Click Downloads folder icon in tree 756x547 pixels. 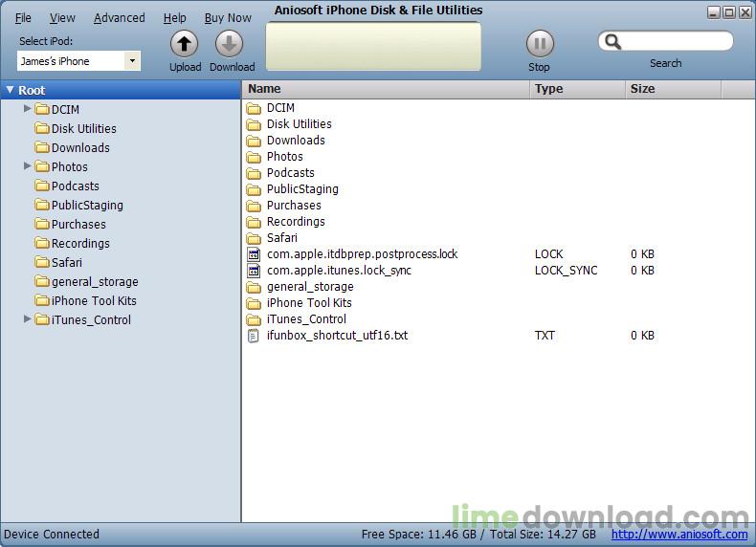pos(42,147)
